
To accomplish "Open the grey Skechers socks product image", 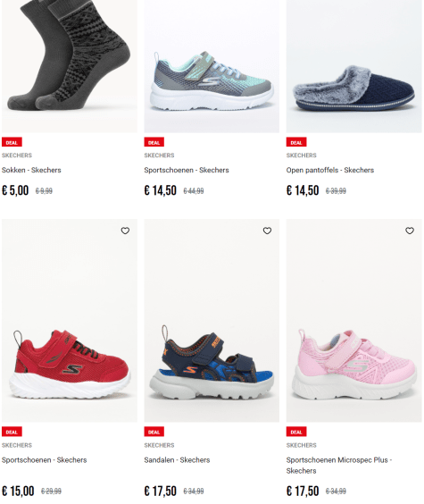I will click(x=70, y=66).
